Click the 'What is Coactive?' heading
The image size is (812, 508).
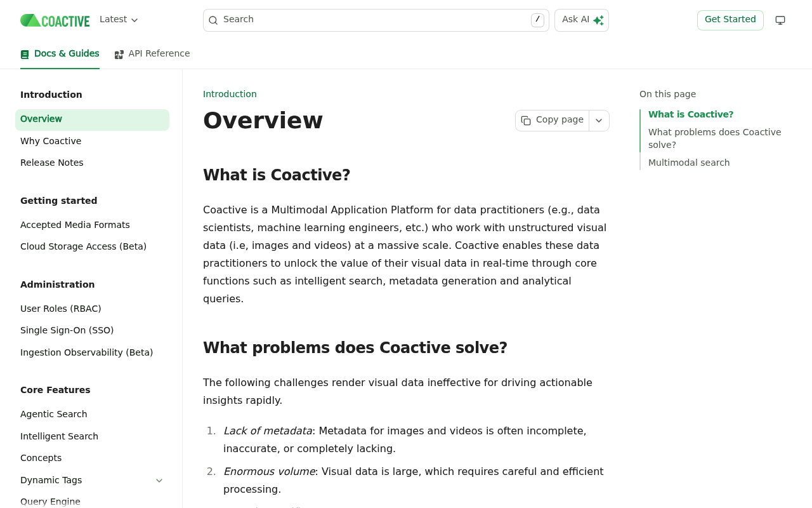pyautogui.click(x=277, y=175)
